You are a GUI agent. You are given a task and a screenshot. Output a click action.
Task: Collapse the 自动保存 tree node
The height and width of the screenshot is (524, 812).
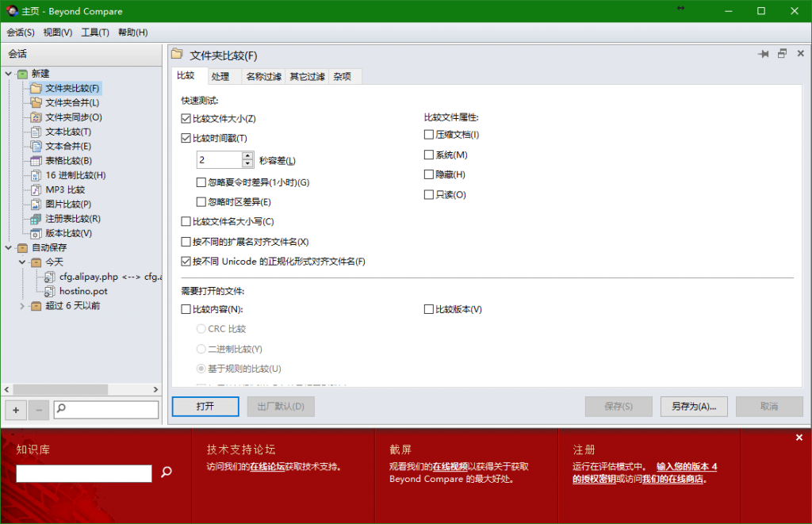point(9,248)
